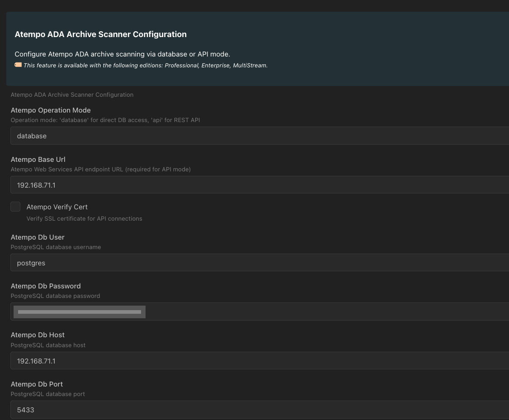Click 'Verify SSL certificate for API connections' text
Viewport: 509px width, 420px height.
click(x=85, y=219)
